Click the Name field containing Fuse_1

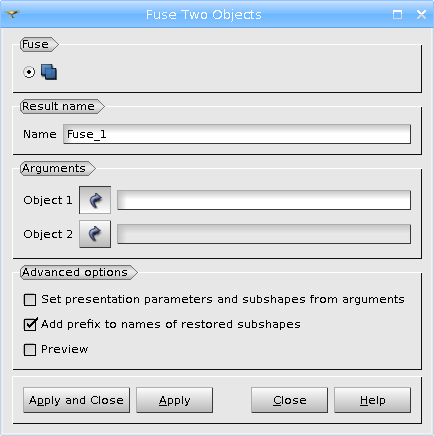coord(237,134)
